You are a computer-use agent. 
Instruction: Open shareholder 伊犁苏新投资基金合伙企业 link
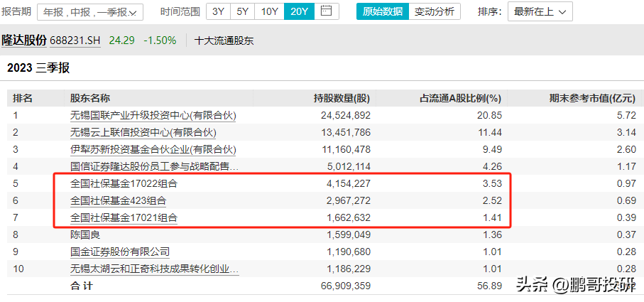[153, 149]
